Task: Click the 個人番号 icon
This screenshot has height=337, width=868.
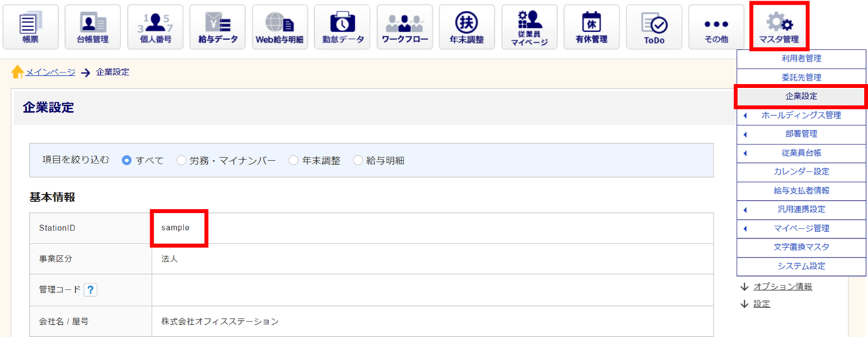Action: tap(155, 27)
